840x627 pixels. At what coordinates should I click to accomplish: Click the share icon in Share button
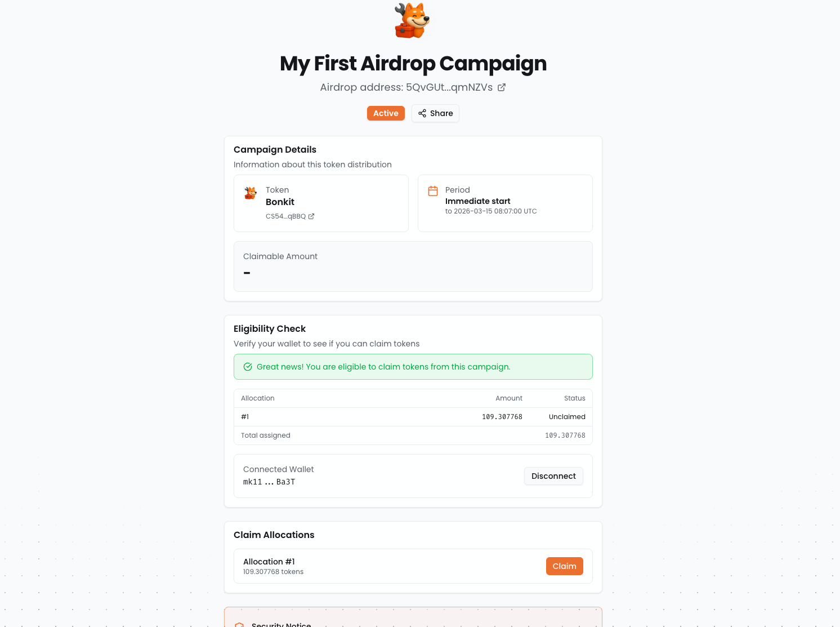click(422, 113)
